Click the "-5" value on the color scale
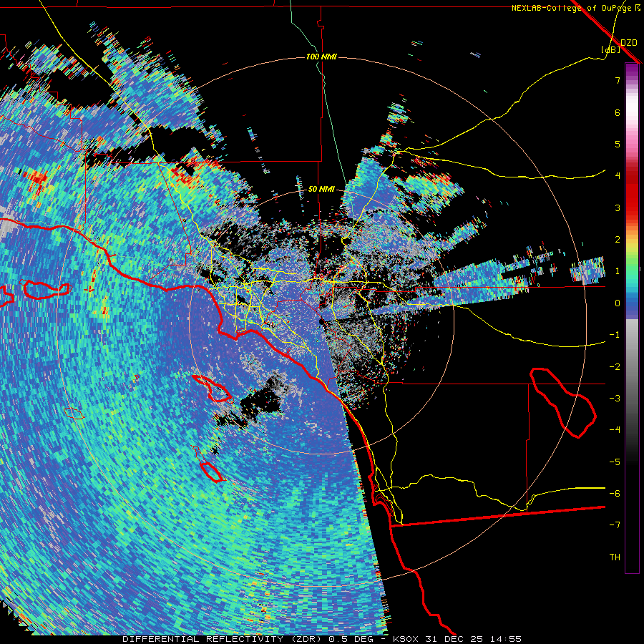The width and height of the screenshot is (644, 644). (x=615, y=462)
